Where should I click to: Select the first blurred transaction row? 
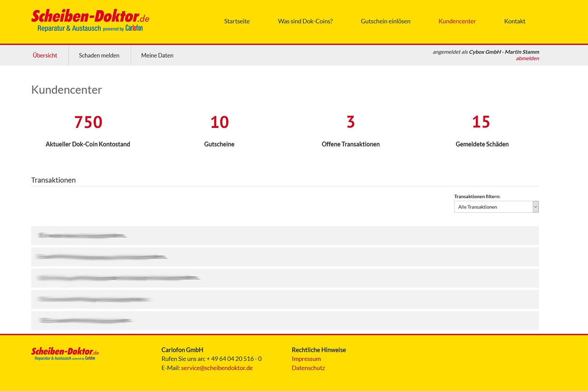(285, 236)
